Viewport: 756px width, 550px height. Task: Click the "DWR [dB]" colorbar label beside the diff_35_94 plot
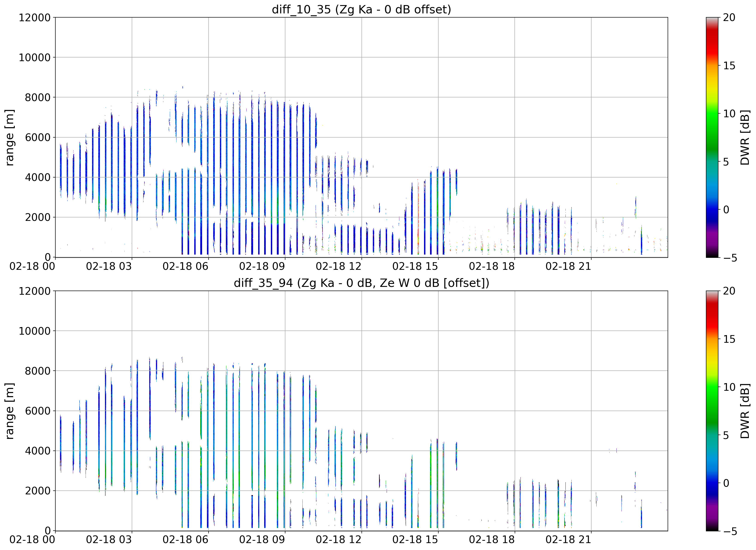click(745, 411)
